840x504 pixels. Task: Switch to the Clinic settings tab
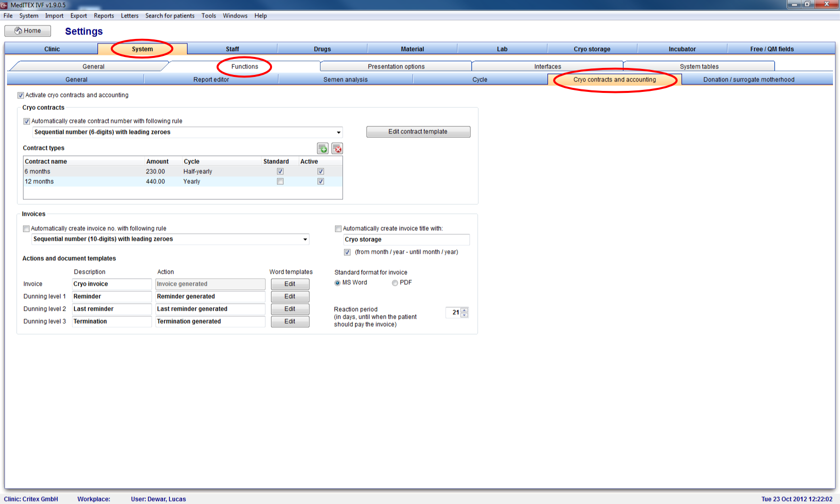tap(52, 49)
